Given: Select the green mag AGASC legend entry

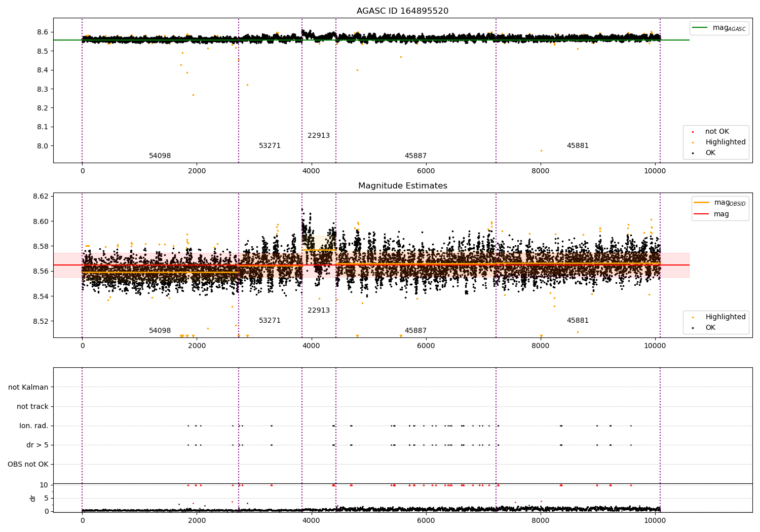Looking at the screenshot, I should [x=719, y=28].
